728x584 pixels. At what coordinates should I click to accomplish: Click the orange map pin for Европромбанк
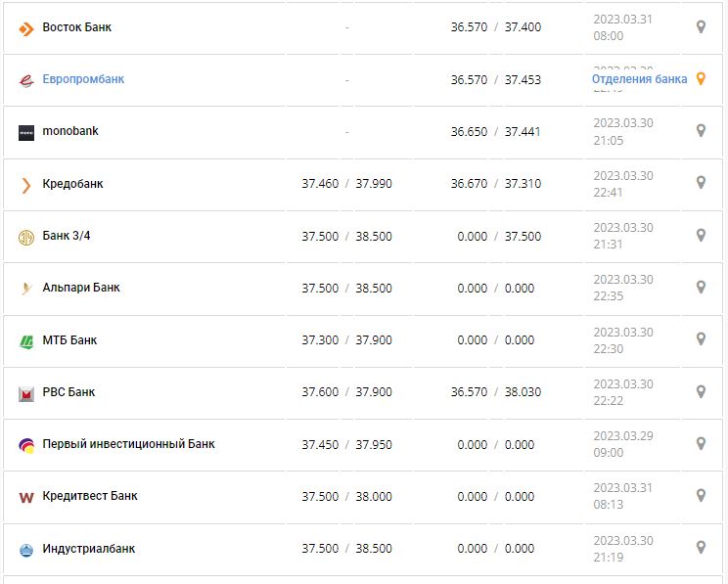701,79
